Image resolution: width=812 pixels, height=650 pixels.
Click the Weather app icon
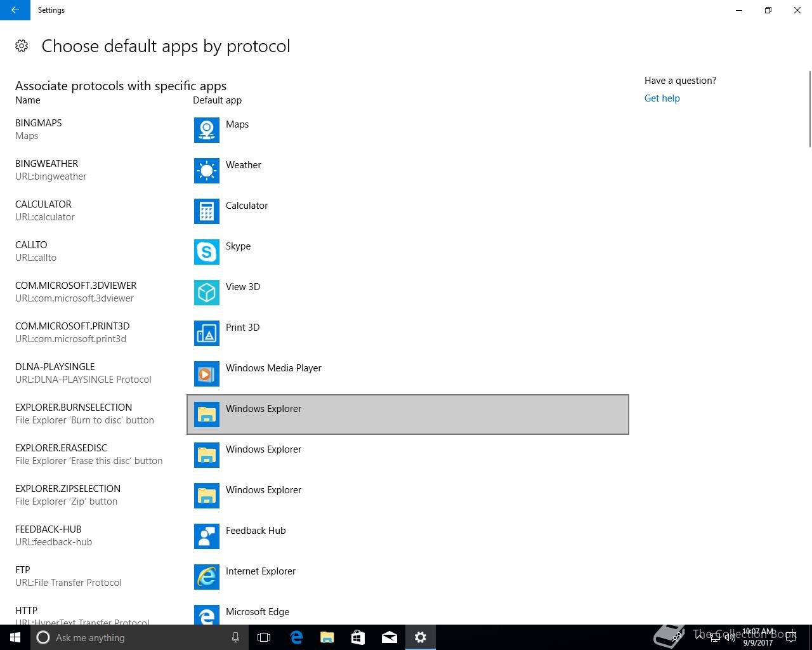point(207,171)
